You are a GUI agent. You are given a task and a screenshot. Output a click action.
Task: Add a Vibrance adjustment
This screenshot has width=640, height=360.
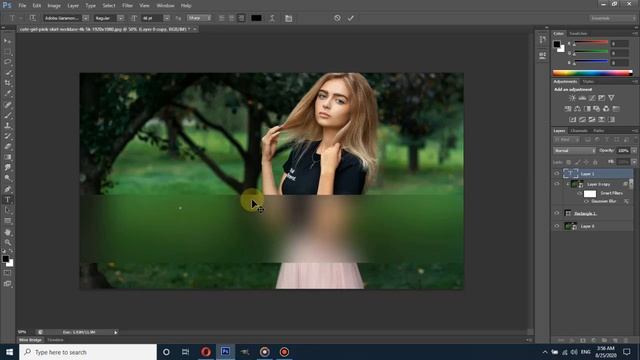(611, 98)
